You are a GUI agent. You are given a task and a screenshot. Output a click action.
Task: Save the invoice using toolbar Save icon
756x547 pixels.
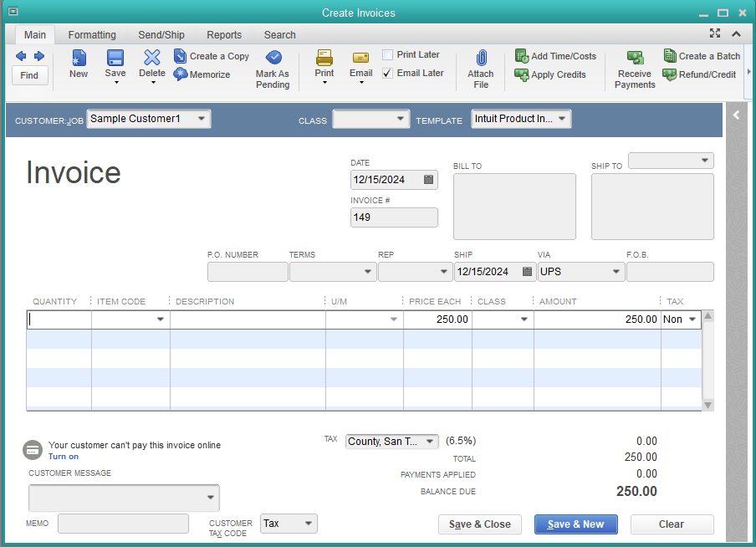click(x=115, y=58)
